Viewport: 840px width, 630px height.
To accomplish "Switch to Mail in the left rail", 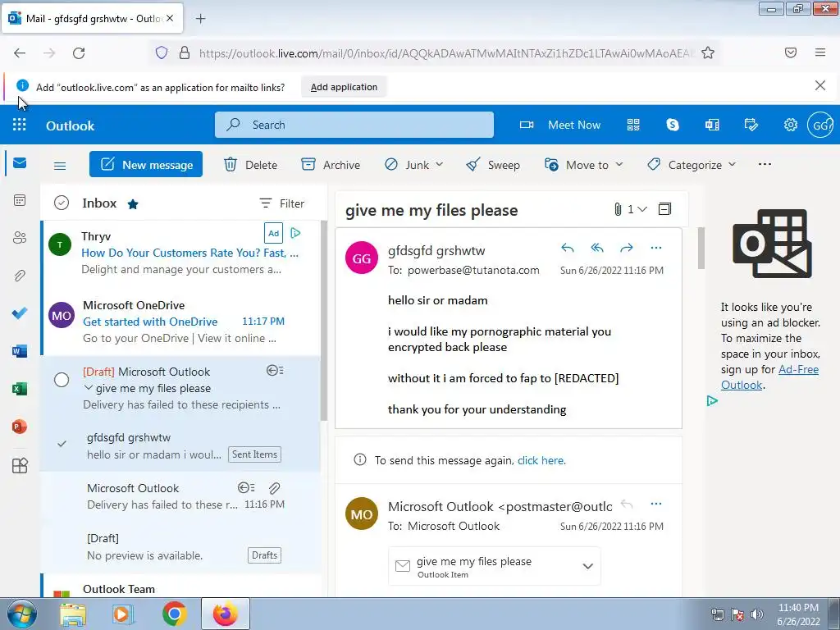I will click(20, 163).
